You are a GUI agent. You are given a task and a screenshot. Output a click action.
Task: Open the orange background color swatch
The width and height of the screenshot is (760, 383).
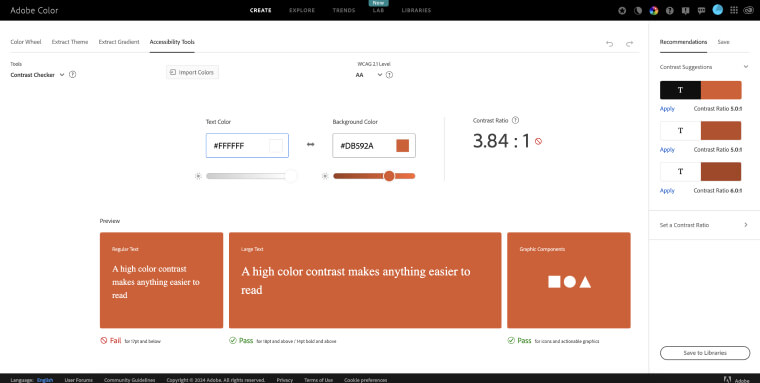402,145
